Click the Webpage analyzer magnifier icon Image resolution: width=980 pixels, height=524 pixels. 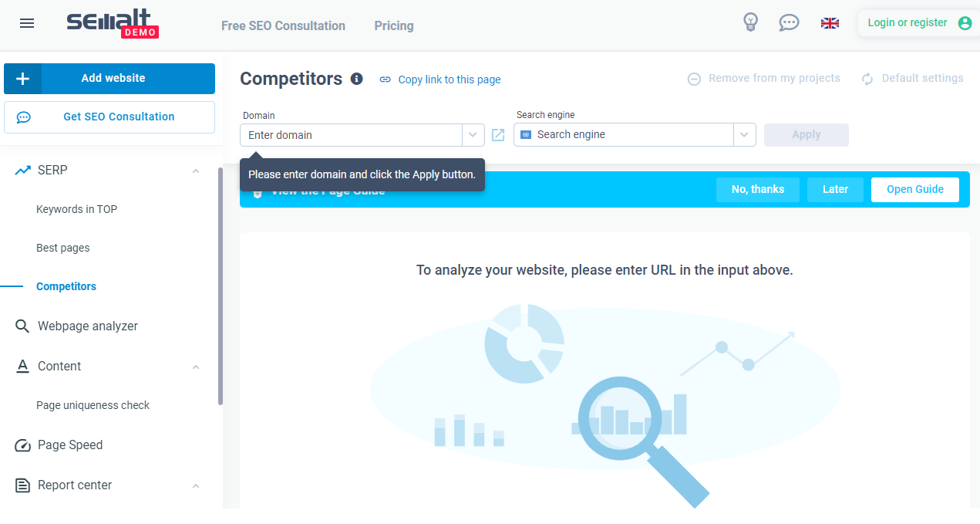click(22, 326)
